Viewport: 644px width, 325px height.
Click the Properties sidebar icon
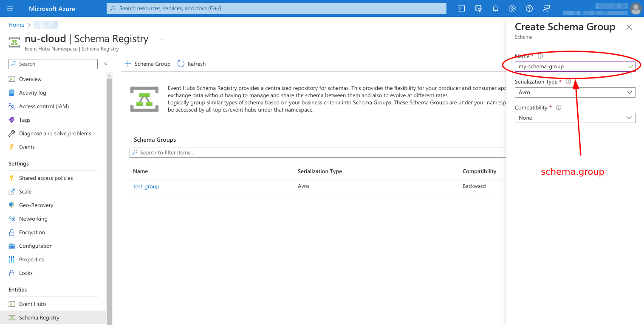(x=12, y=260)
